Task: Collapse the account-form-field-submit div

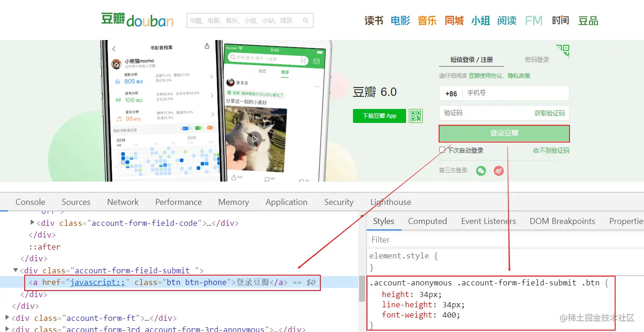Action: point(16,270)
